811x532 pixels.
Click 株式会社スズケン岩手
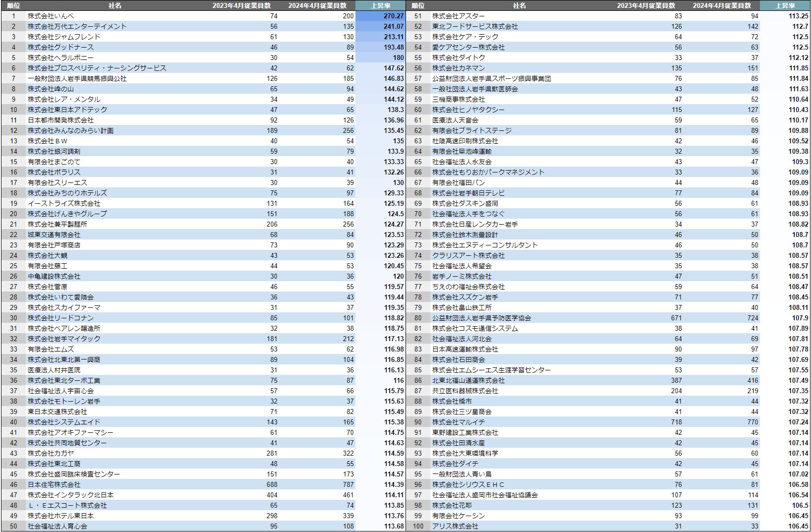point(465,297)
